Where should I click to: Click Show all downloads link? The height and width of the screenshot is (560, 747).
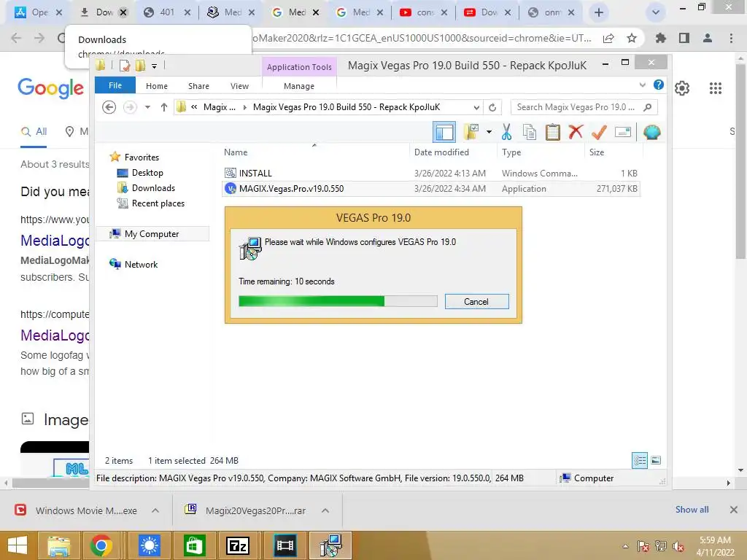692,510
